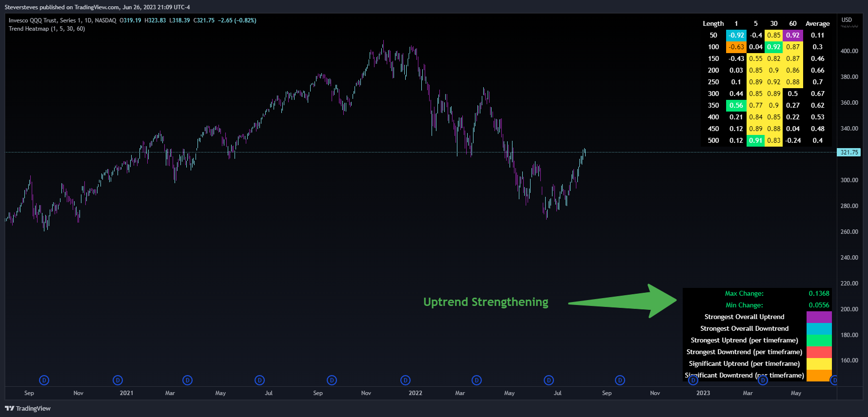Click the Uptrend Strengthening text annotation
This screenshot has width=868, height=417.
[486, 302]
